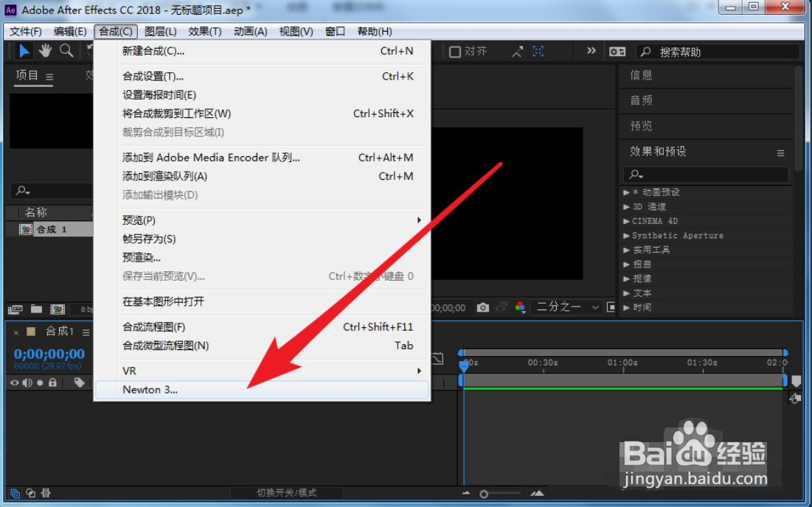Click the composition marker bin at timeline right

point(796,381)
